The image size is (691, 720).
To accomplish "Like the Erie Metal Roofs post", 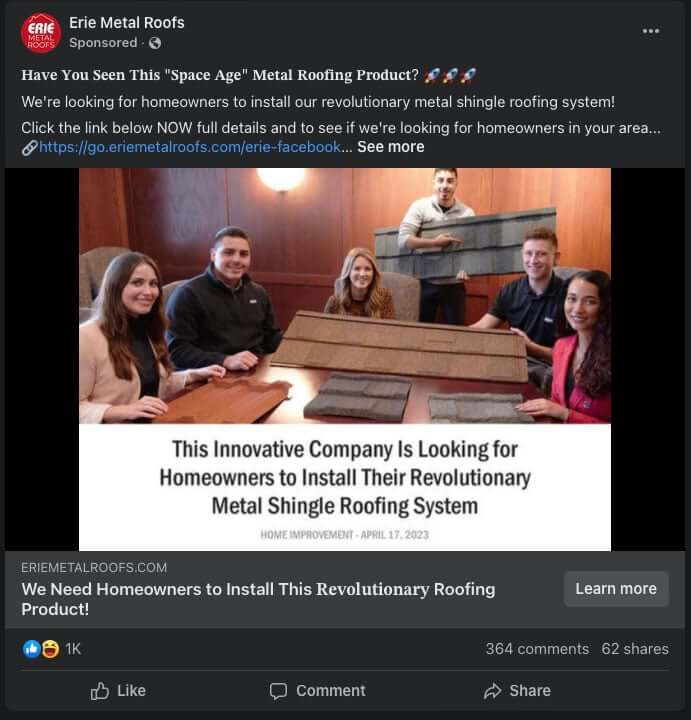I will click(x=118, y=690).
